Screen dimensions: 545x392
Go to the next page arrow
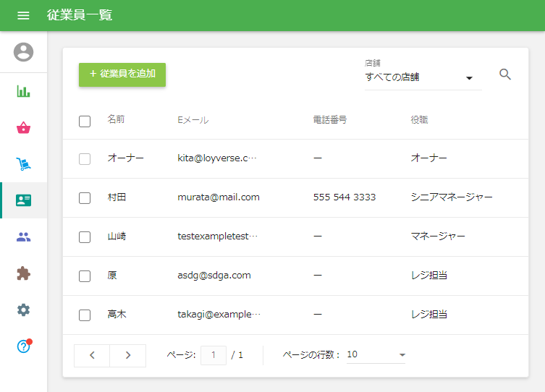pyautogui.click(x=128, y=355)
